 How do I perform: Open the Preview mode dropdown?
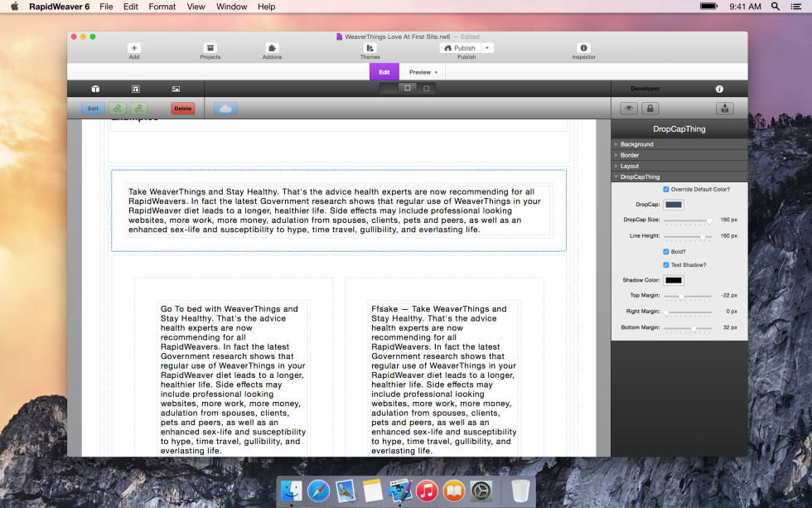tap(423, 72)
